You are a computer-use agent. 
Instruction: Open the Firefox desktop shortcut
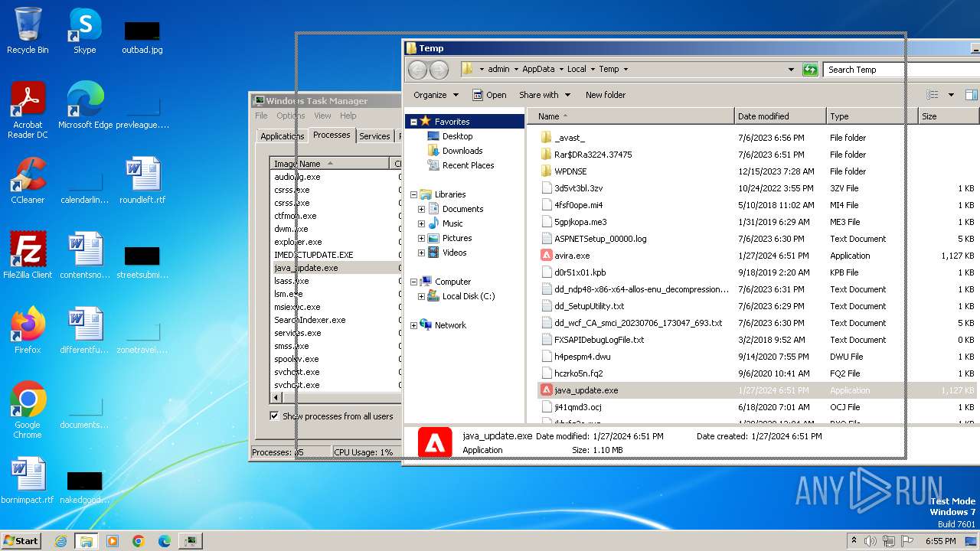[28, 331]
